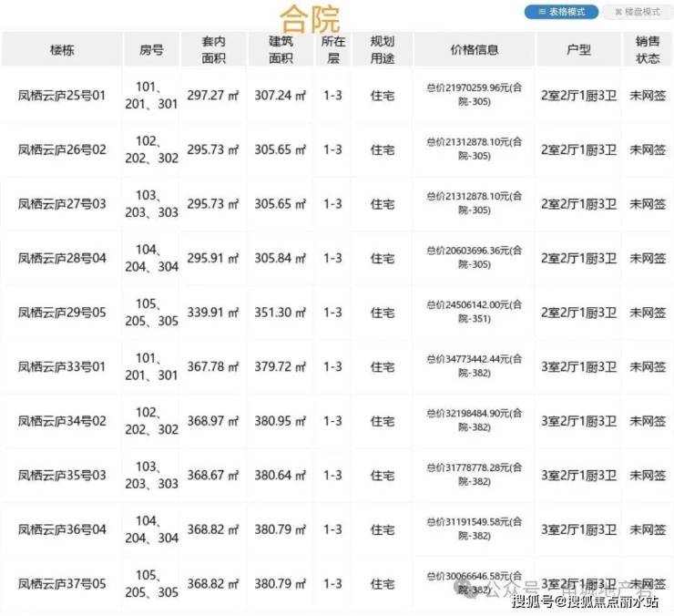Screen dimensions: 674x616
Task: Click room numbers 105、205、305 in 29号05 row
Action: pyautogui.click(x=151, y=313)
